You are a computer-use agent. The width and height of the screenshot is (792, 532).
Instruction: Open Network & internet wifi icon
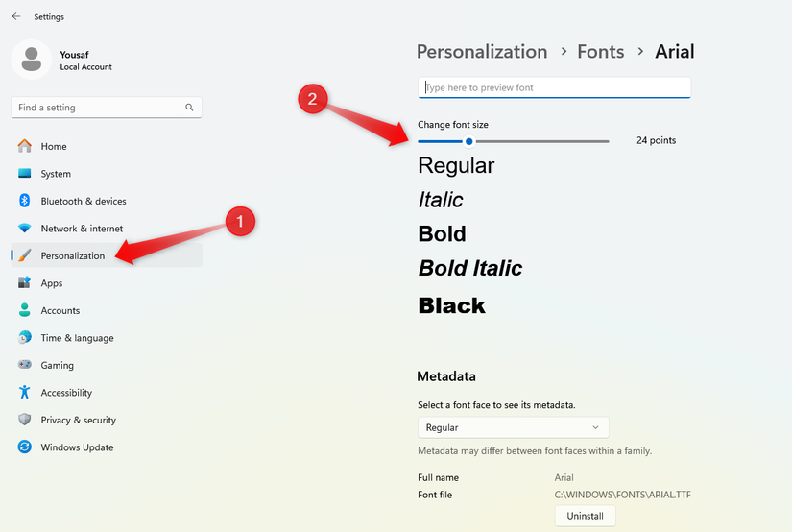coord(24,229)
